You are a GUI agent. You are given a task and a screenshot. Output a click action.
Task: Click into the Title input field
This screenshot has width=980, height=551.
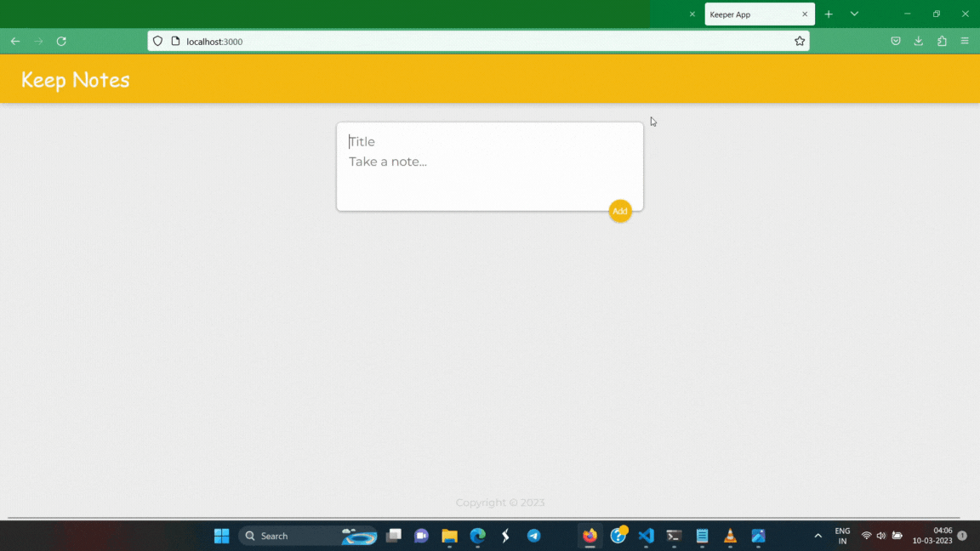pyautogui.click(x=489, y=142)
